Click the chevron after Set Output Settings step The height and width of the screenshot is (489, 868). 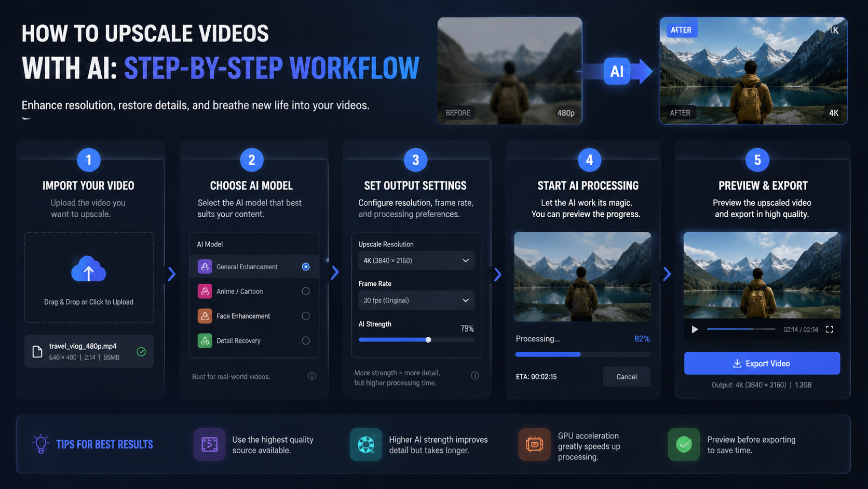(x=498, y=274)
